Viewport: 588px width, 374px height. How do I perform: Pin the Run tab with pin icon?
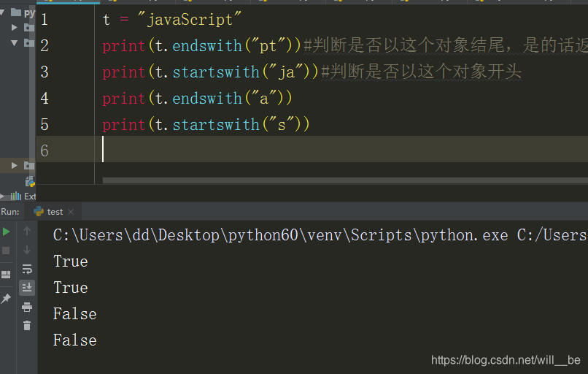click(6, 299)
